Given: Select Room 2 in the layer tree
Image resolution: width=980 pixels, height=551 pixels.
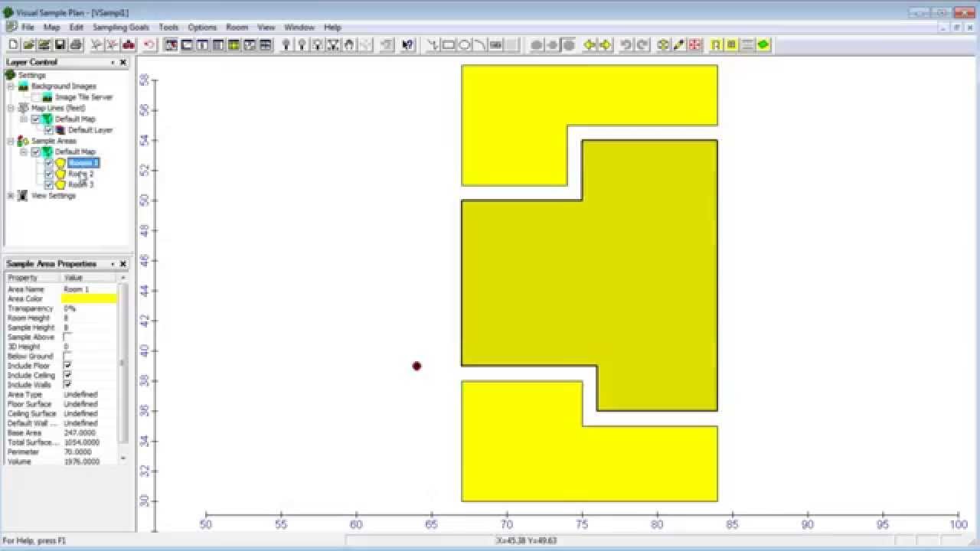Looking at the screenshot, I should (80, 174).
